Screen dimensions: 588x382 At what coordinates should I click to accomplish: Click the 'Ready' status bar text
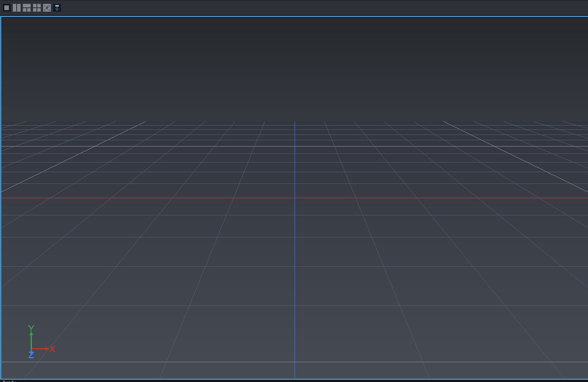coord(9,381)
